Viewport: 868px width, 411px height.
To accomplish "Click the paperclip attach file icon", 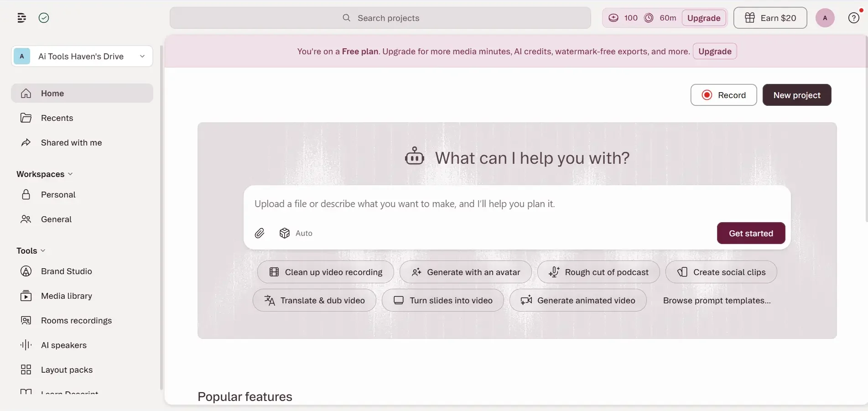I will (x=260, y=233).
